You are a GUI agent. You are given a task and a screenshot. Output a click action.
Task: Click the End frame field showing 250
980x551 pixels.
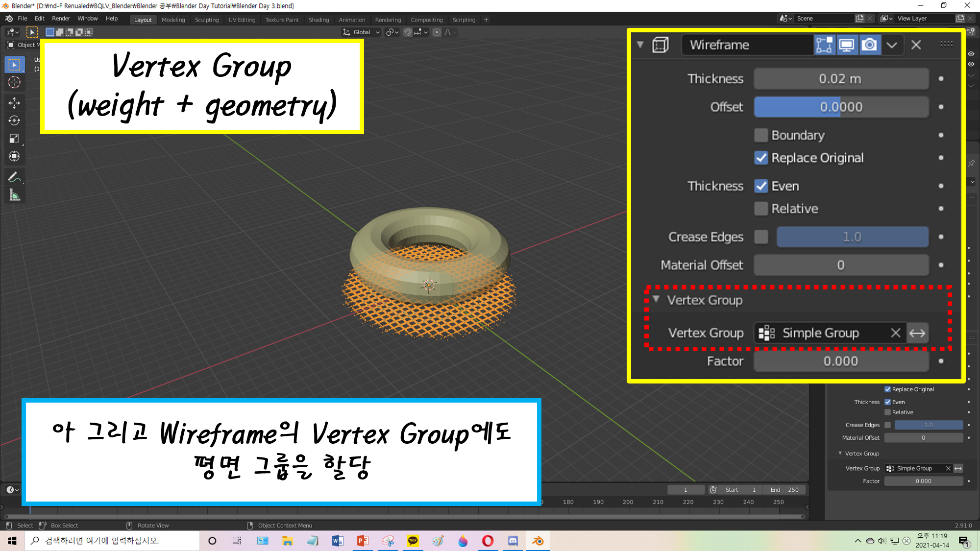click(784, 490)
